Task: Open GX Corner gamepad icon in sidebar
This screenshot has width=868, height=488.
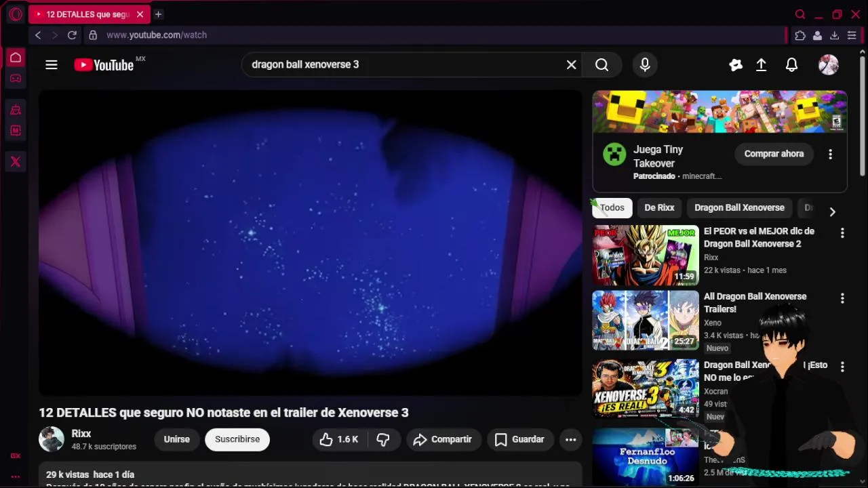Action: pos(16,79)
